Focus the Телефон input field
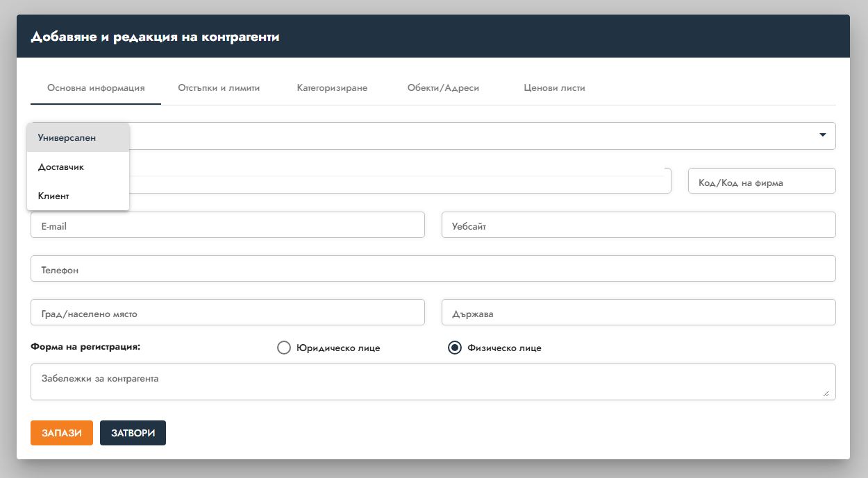Screen dimensions: 868x478 click(x=433, y=269)
